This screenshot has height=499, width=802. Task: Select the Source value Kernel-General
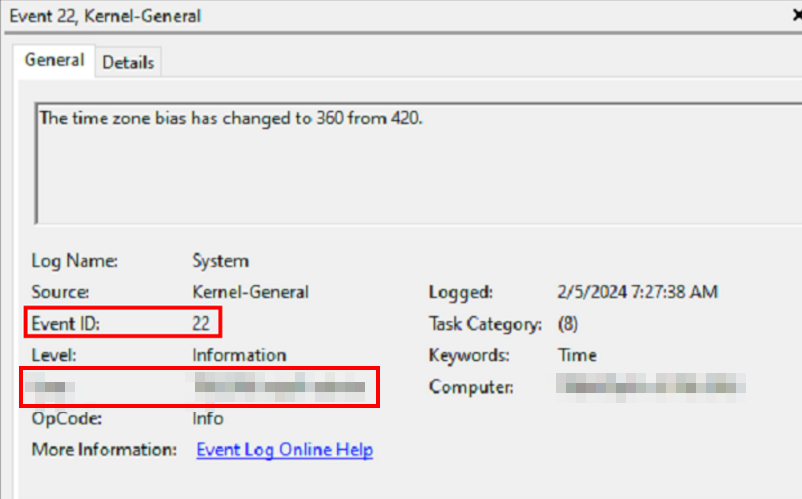(250, 292)
